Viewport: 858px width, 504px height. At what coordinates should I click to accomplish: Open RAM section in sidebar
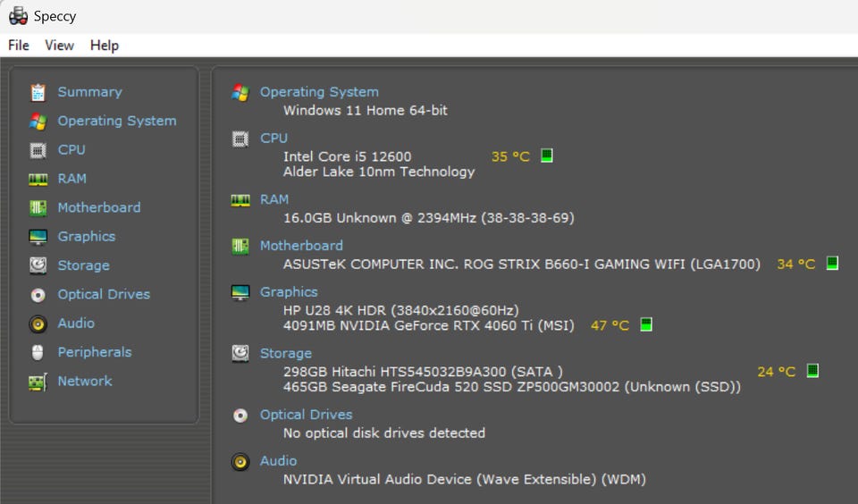point(72,179)
